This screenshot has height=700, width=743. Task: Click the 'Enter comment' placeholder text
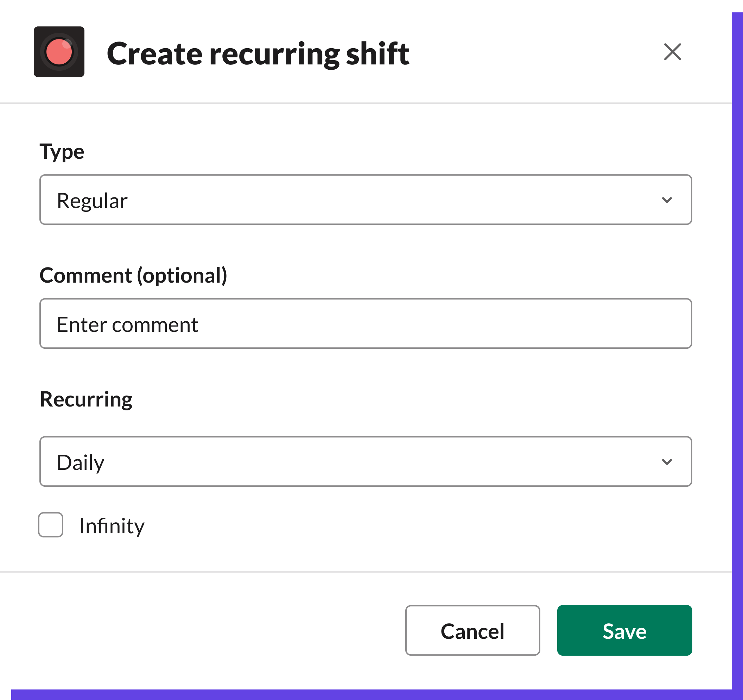[x=127, y=324]
